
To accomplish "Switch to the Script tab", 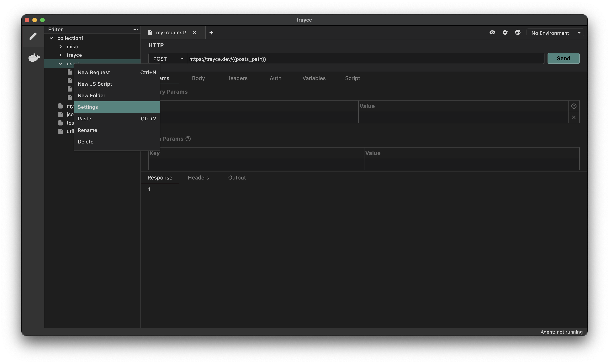I will pyautogui.click(x=352, y=78).
